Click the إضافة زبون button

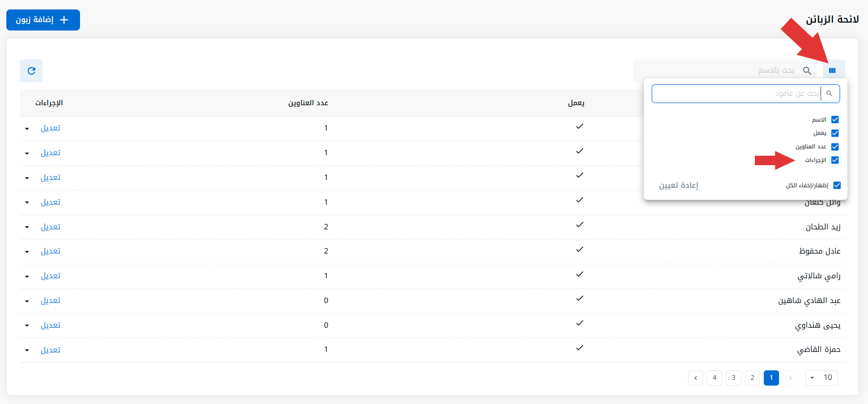[43, 20]
